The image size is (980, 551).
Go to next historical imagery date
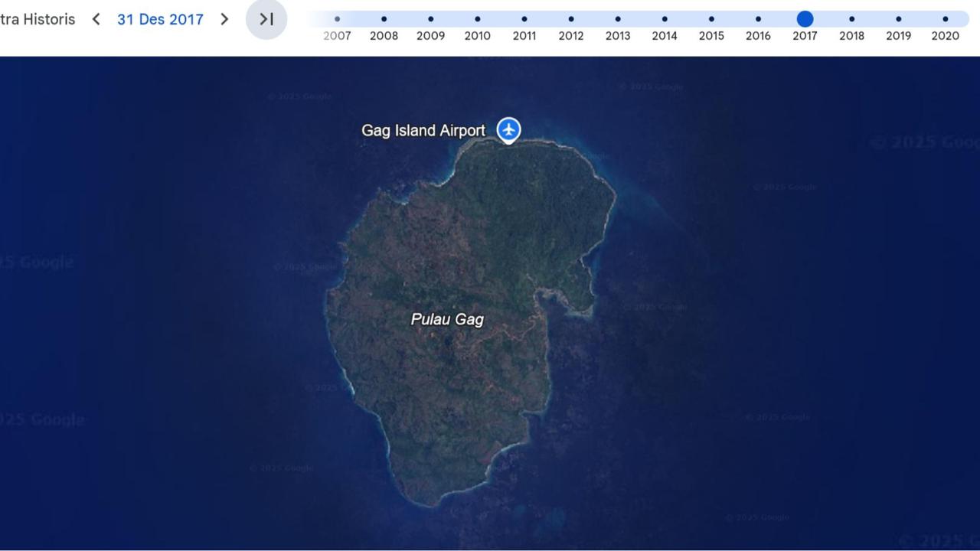coord(224,19)
